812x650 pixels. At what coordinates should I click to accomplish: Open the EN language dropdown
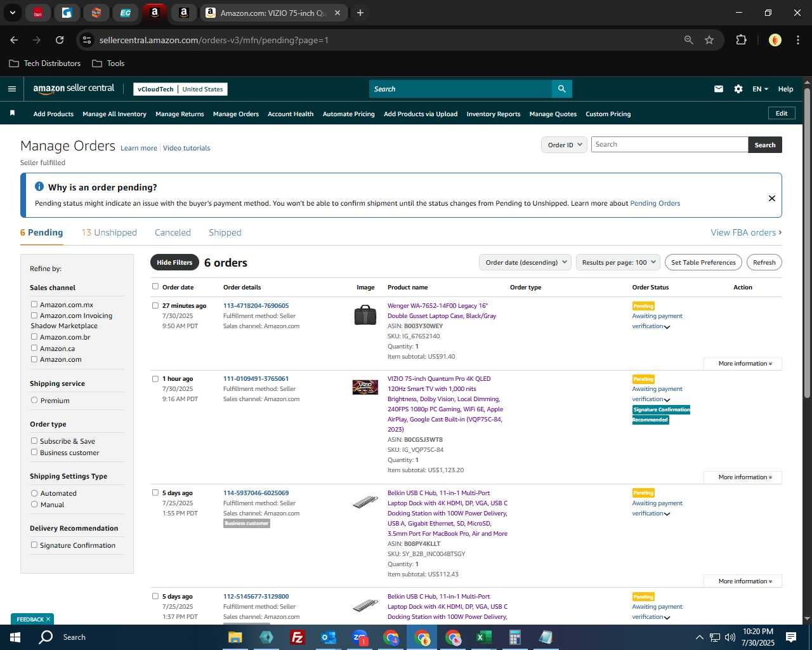[760, 89]
